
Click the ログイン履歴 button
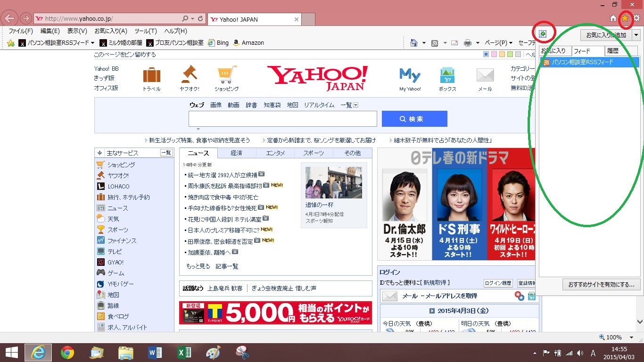point(499,283)
